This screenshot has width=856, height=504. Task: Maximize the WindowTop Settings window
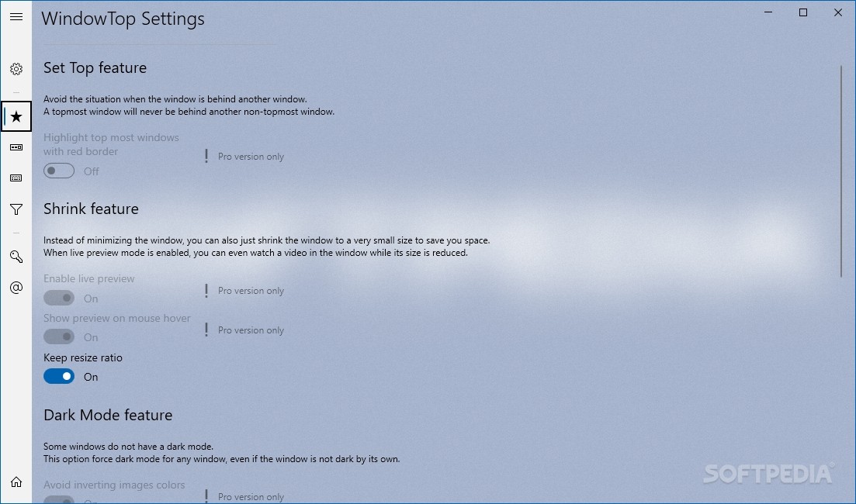point(803,12)
